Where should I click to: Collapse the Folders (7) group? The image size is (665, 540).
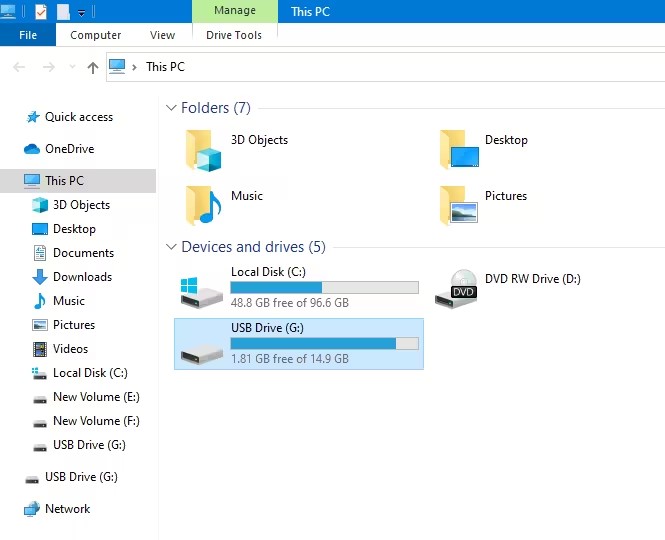(171, 108)
